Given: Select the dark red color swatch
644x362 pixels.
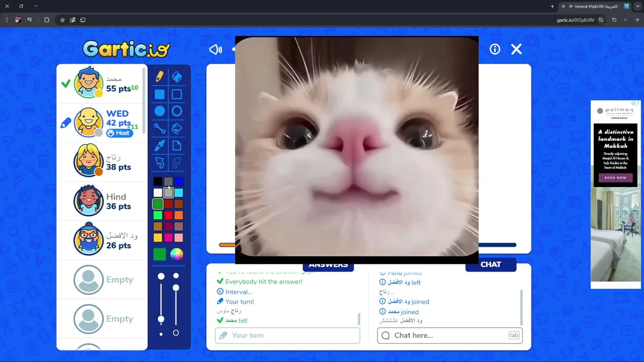Looking at the screenshot, I should point(169,204).
